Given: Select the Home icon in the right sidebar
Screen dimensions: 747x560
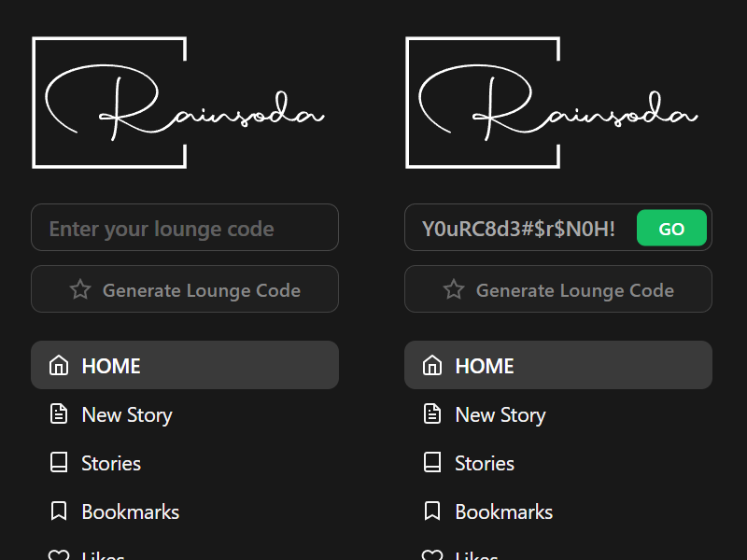Looking at the screenshot, I should point(431,366).
